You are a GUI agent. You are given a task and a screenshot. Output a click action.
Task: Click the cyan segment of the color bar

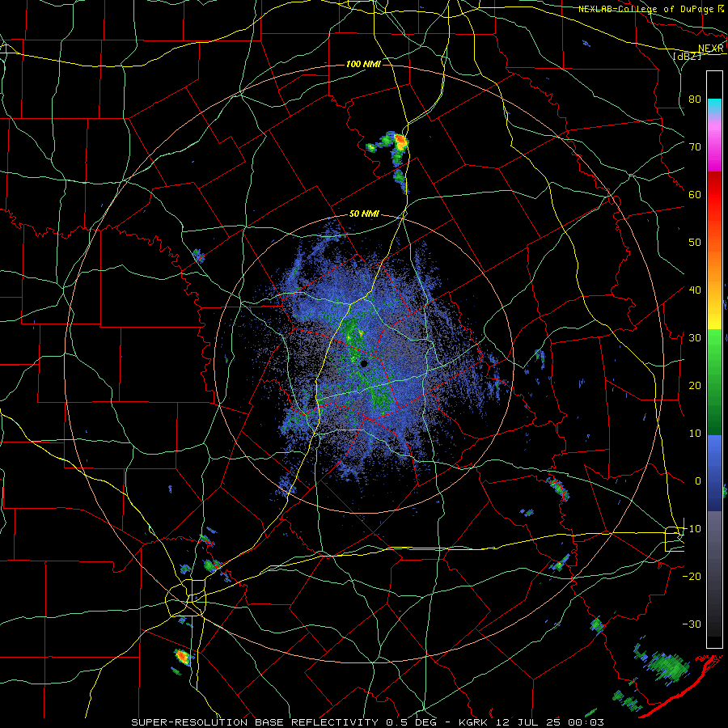pyautogui.click(x=714, y=106)
